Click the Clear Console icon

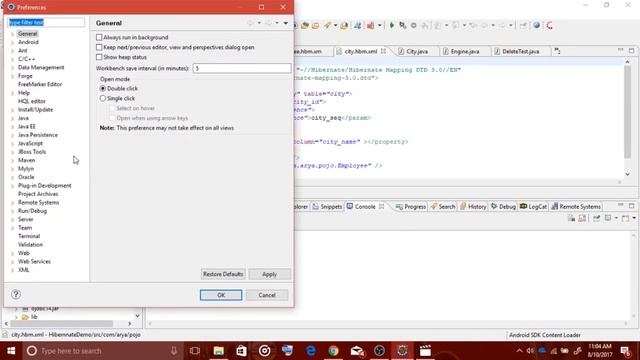[571, 218]
